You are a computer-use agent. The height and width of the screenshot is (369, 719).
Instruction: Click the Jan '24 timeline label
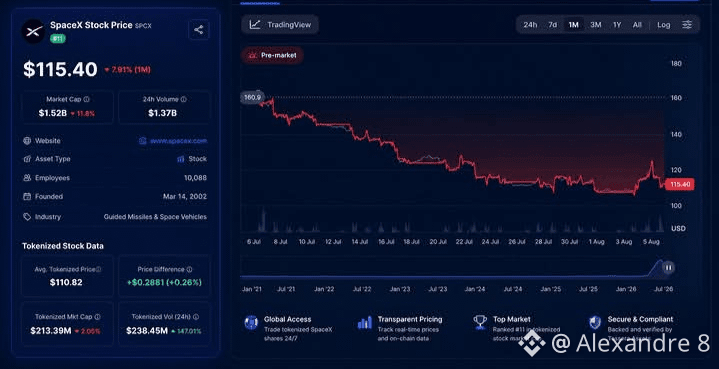475,289
